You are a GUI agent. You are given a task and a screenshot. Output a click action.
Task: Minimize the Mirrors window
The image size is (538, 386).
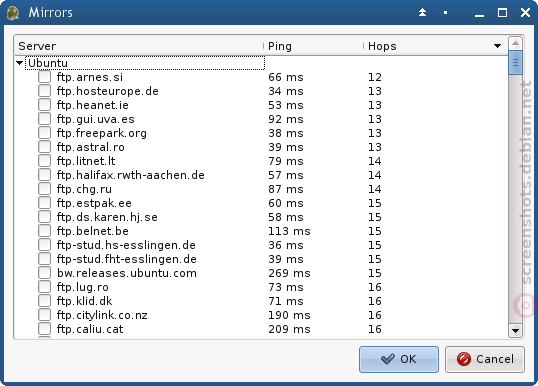(479, 13)
